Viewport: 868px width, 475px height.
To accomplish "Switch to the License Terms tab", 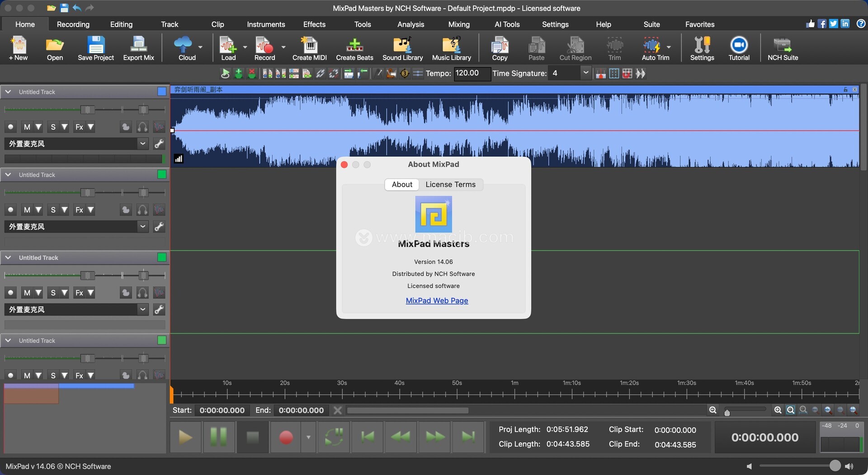I will coord(450,184).
